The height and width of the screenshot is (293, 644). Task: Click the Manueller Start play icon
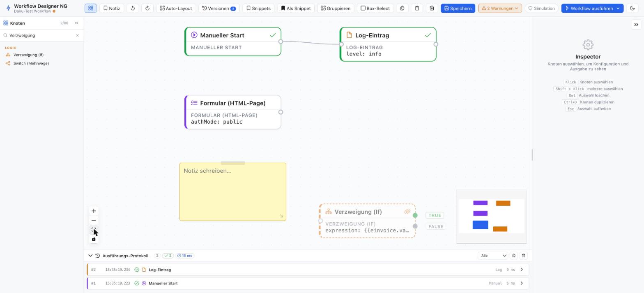(194, 35)
